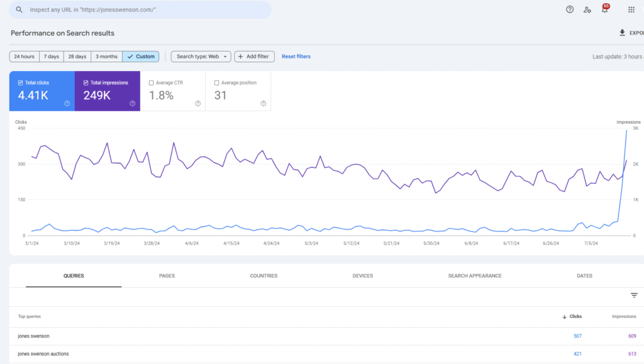
Task: Click the Add filter button
Action: point(254,57)
